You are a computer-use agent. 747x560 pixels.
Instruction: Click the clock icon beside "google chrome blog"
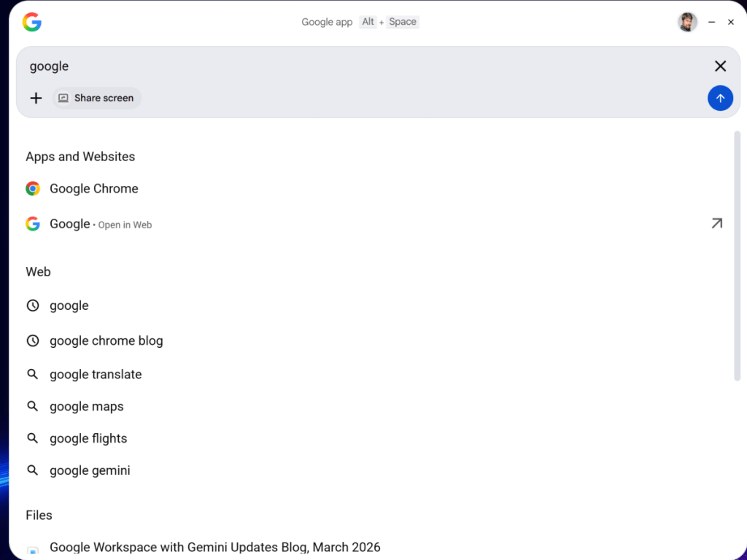pos(33,341)
